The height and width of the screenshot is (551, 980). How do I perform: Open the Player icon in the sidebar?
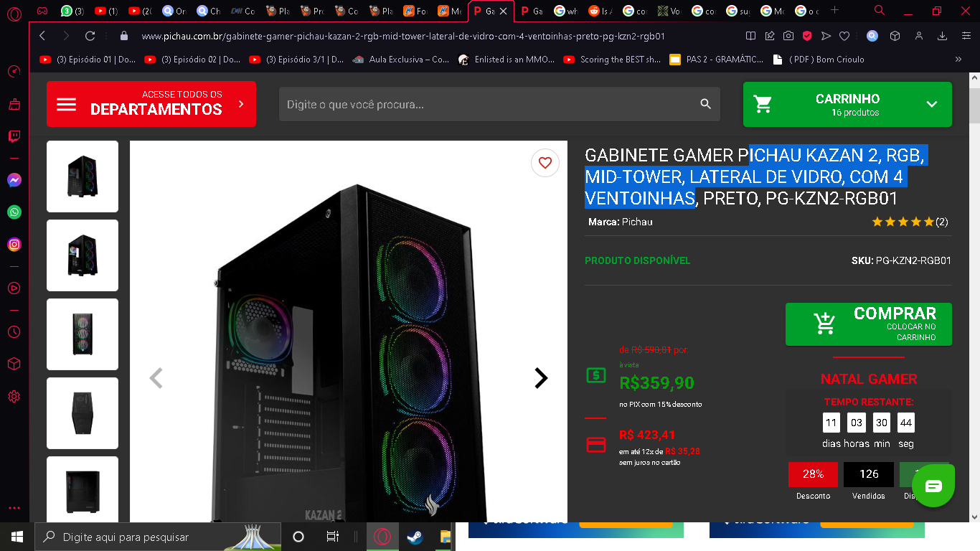[14, 288]
